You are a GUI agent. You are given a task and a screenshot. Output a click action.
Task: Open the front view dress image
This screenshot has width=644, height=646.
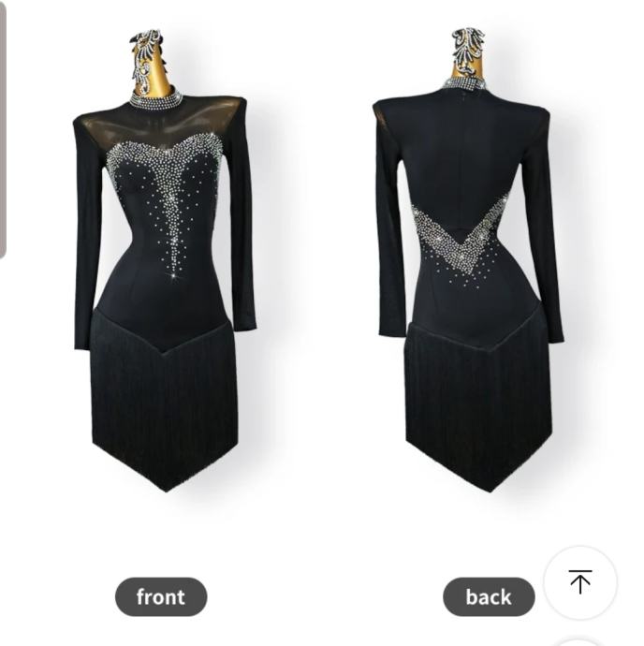coord(165,260)
